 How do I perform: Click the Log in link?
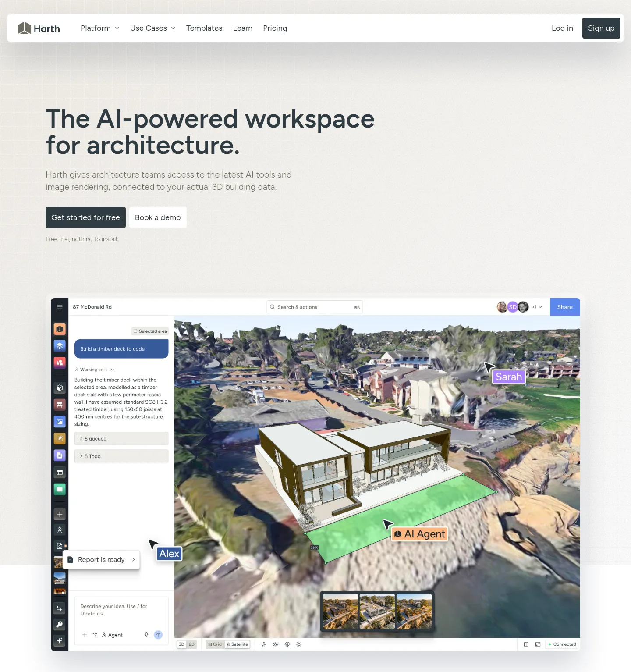pos(562,28)
